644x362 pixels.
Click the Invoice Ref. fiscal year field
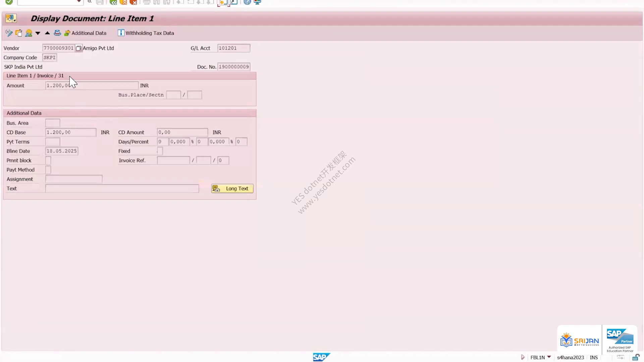point(204,161)
